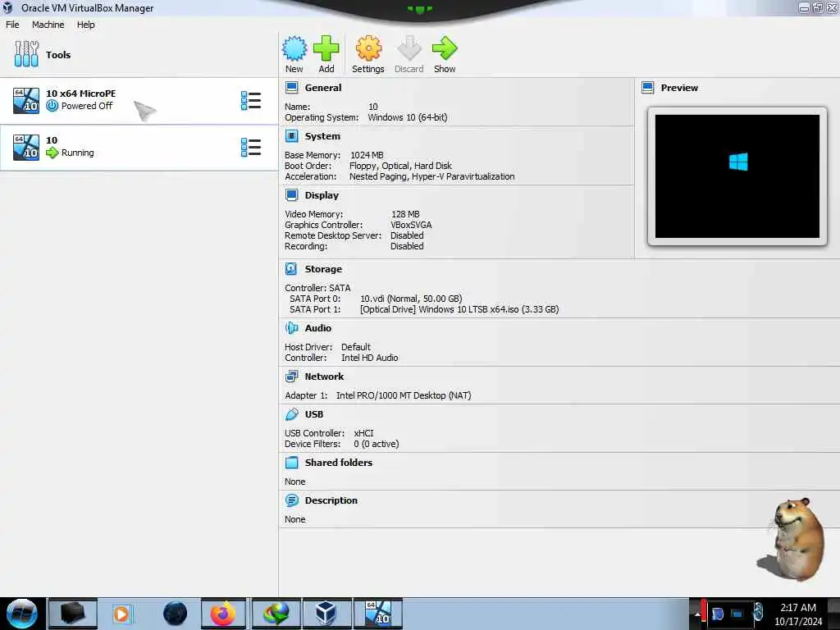Click the Discard toolbar icon
840x630 pixels.
[x=409, y=48]
